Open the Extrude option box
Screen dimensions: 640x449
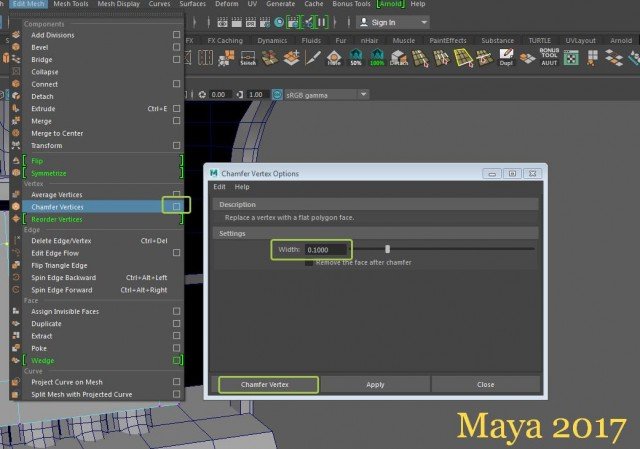(x=176, y=109)
